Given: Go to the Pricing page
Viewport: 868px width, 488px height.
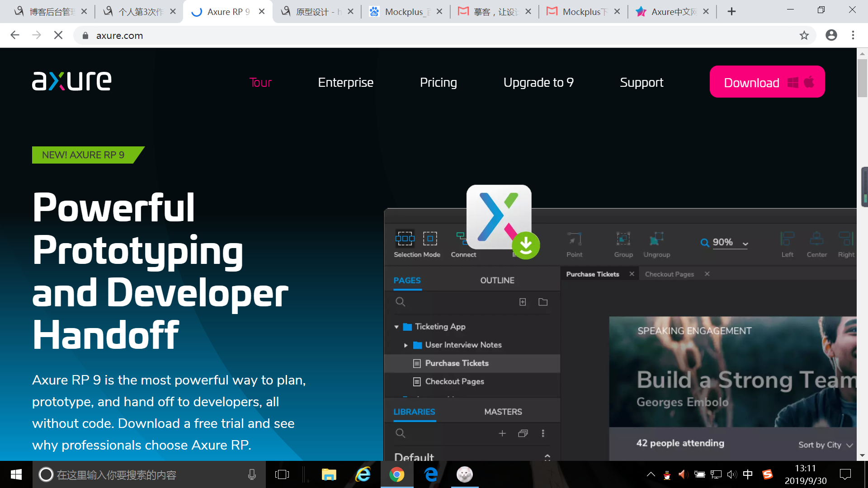Looking at the screenshot, I should click(x=438, y=82).
